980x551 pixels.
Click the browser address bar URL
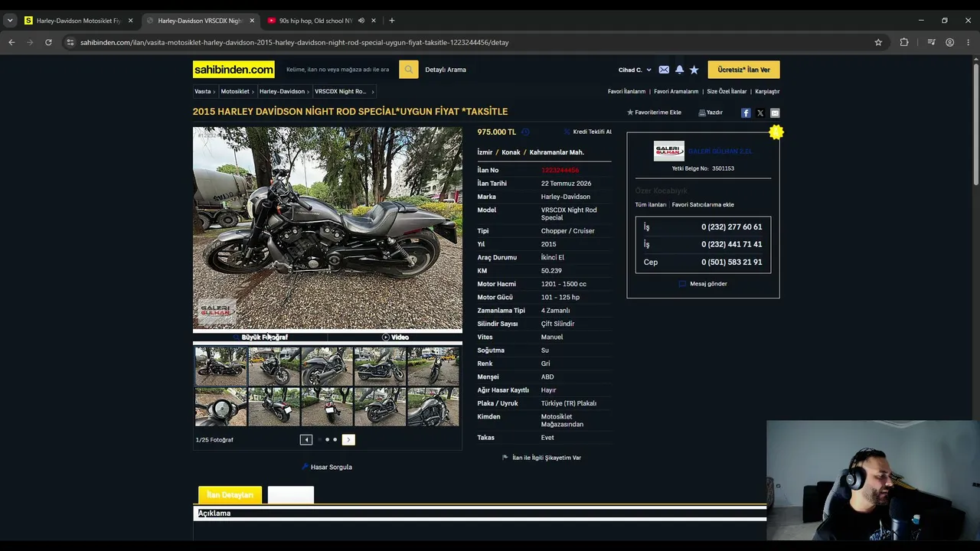coord(295,42)
